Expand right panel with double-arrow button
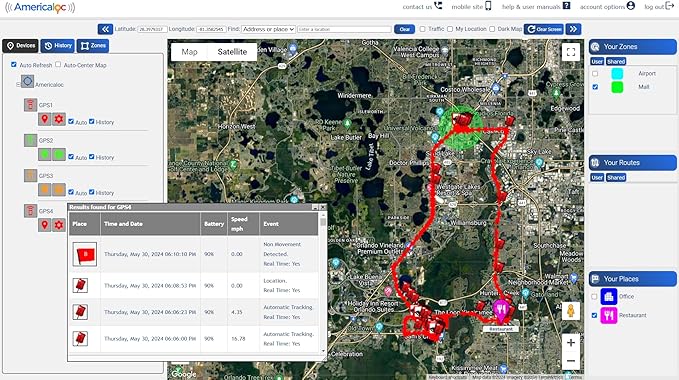Screen dimensions: 679x380 pos(573,29)
